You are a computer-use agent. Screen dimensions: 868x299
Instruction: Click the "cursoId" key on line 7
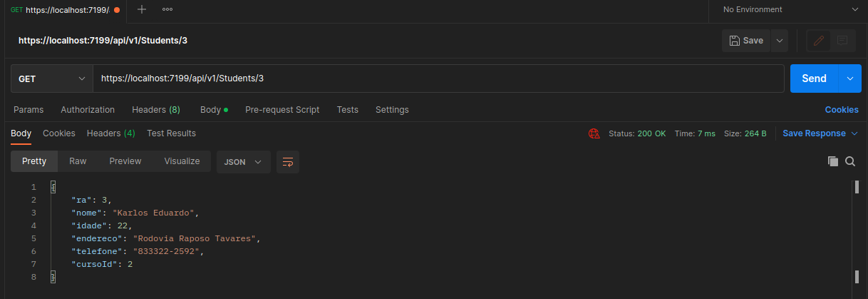pyautogui.click(x=95, y=264)
